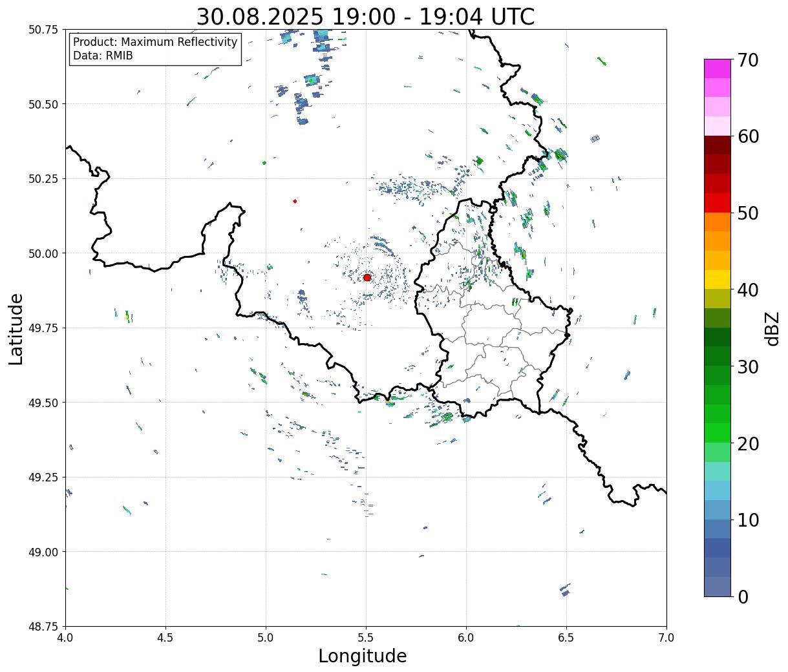The image size is (788, 672).
Task: Click latitude tick label '50.50'
Action: [x=43, y=104]
